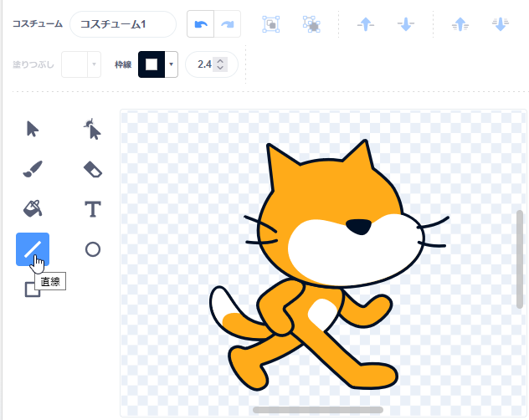529x420 pixels.
Task: Select the Reshape tool
Action: 93,129
